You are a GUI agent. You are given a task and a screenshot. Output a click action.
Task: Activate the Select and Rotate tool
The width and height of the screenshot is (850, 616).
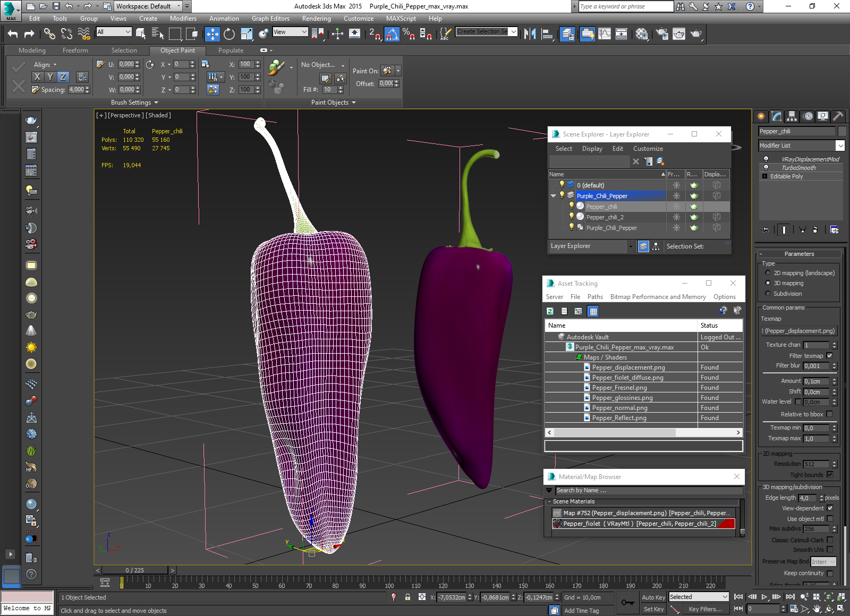point(229,34)
